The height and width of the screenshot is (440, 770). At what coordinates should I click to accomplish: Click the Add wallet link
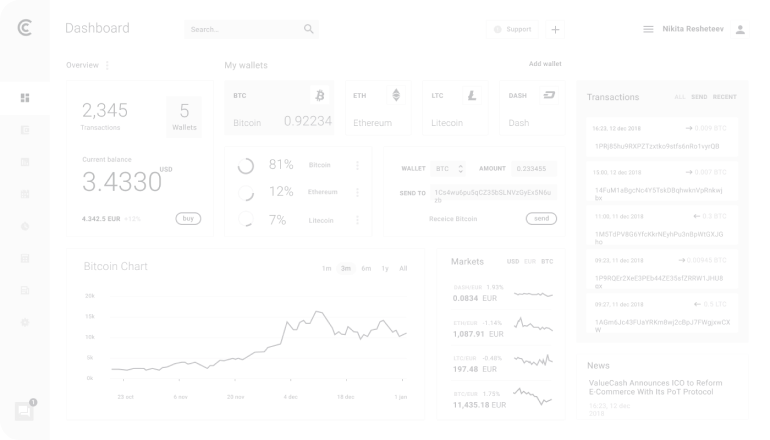[x=545, y=64]
